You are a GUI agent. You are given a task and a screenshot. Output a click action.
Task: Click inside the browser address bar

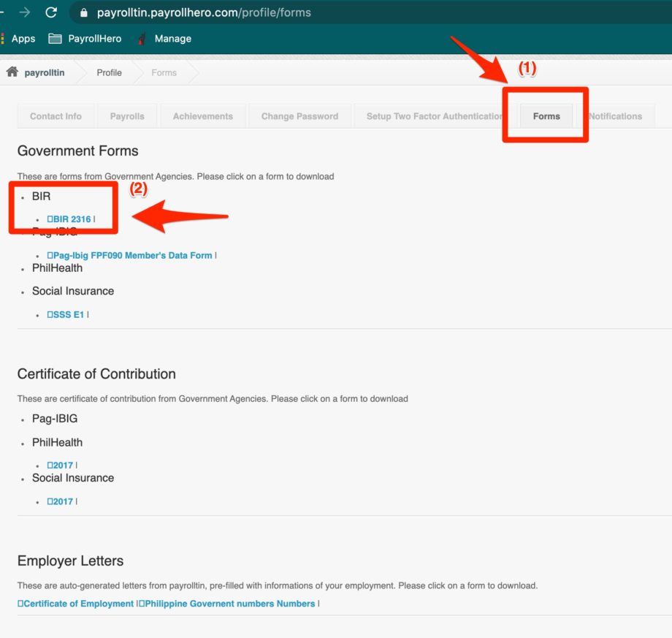point(219,12)
